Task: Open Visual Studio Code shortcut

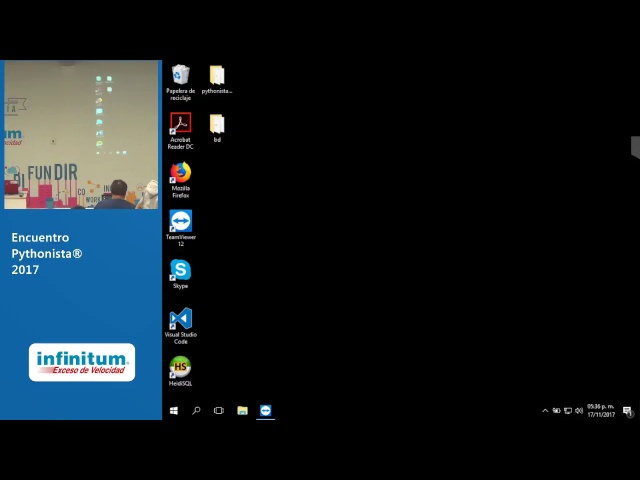Action: pyautogui.click(x=180, y=326)
